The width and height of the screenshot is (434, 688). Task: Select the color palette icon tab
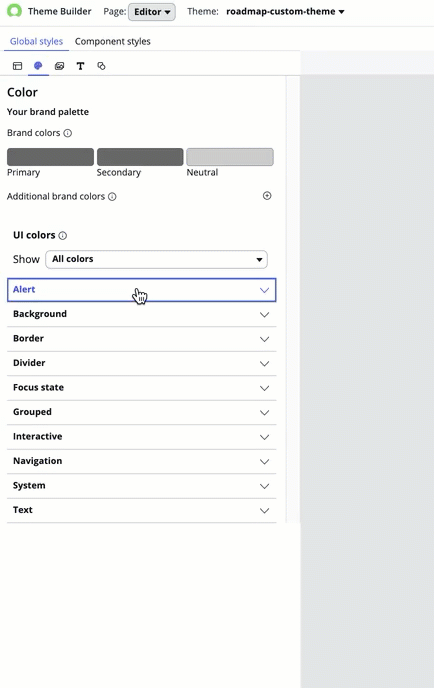[38, 66]
